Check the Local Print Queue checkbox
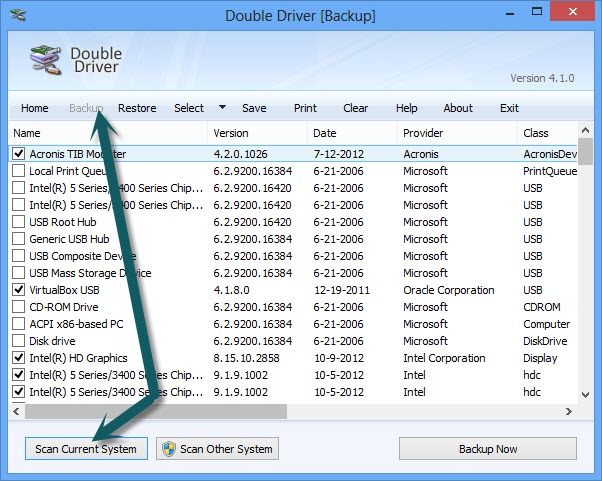Image resolution: width=602 pixels, height=481 pixels. [x=18, y=170]
